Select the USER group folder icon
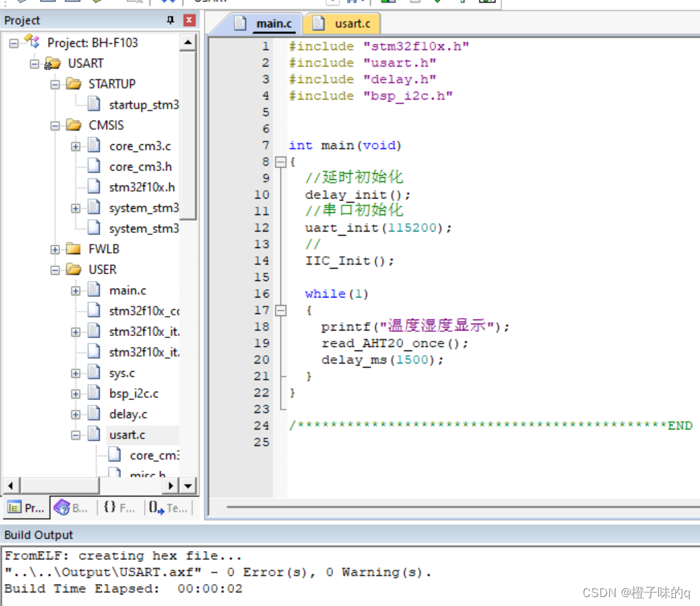 pyautogui.click(x=74, y=269)
